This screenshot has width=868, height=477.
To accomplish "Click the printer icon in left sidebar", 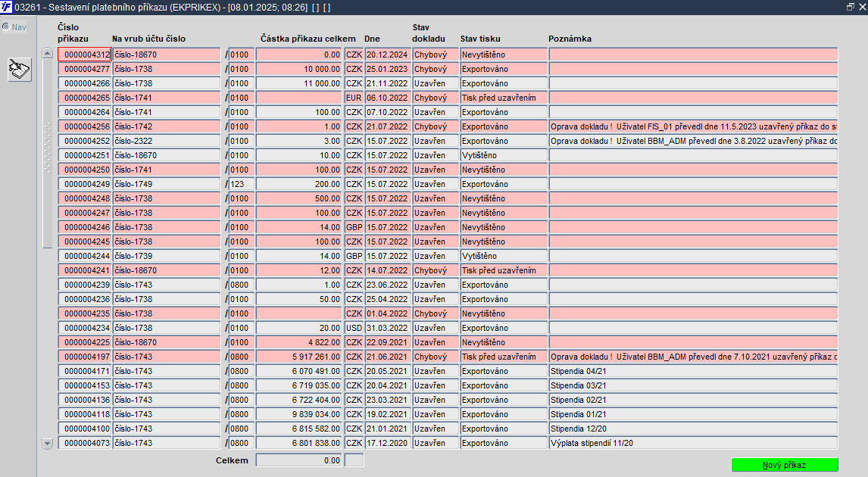I will [20, 70].
